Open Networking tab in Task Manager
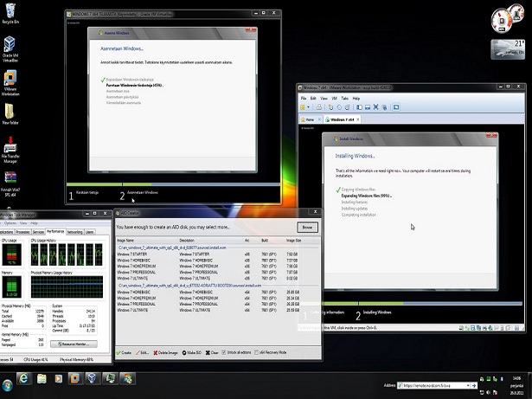Screen dimensions: 532x399 coord(74,232)
